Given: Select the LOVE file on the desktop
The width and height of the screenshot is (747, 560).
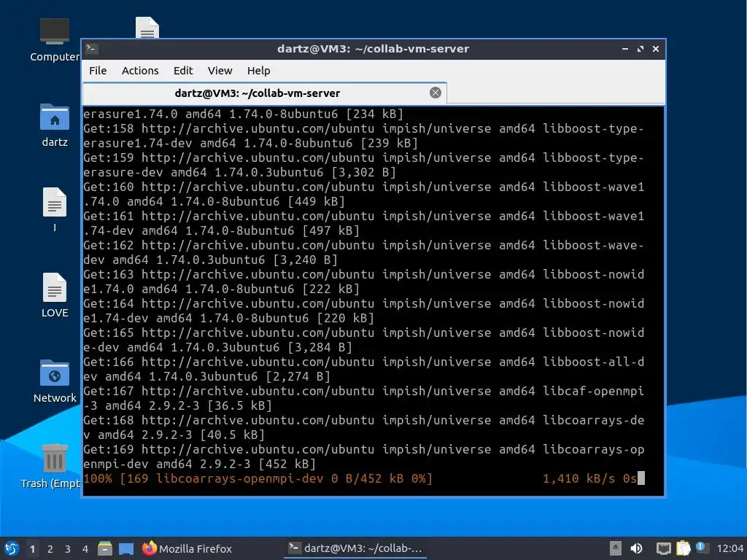Looking at the screenshot, I should click(54, 295).
